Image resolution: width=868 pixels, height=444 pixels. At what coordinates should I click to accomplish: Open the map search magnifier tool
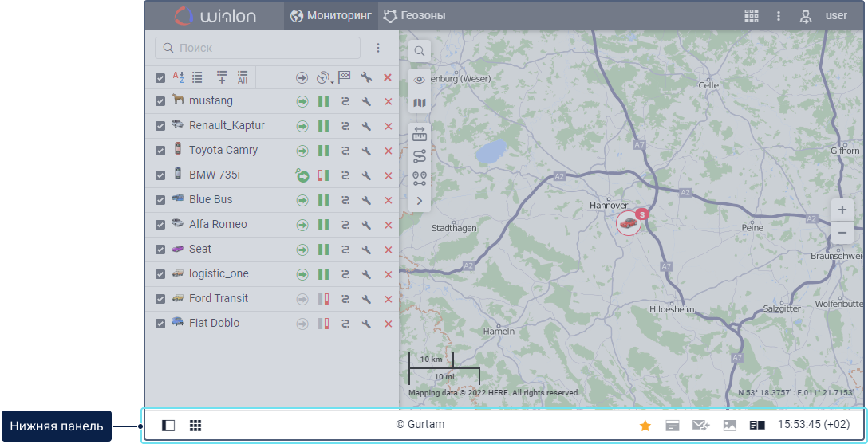(x=420, y=52)
